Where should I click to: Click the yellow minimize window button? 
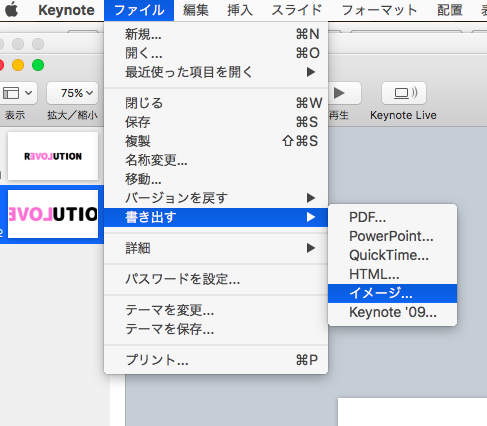click(18, 65)
